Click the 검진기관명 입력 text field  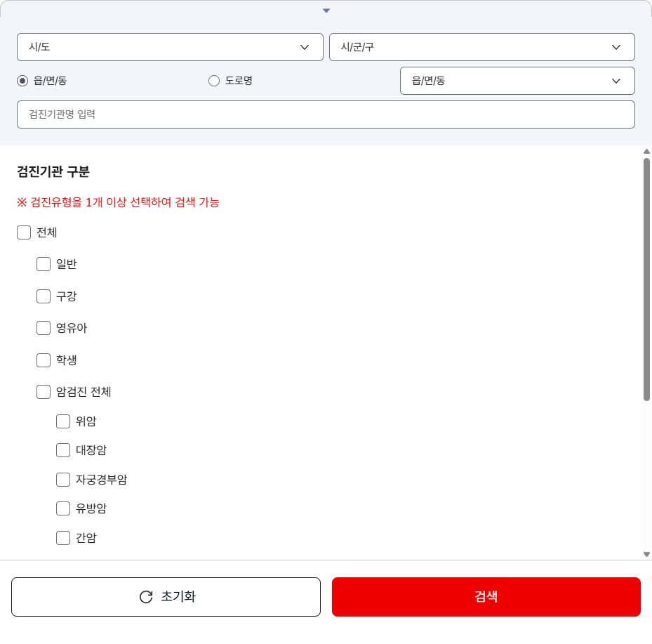326,114
